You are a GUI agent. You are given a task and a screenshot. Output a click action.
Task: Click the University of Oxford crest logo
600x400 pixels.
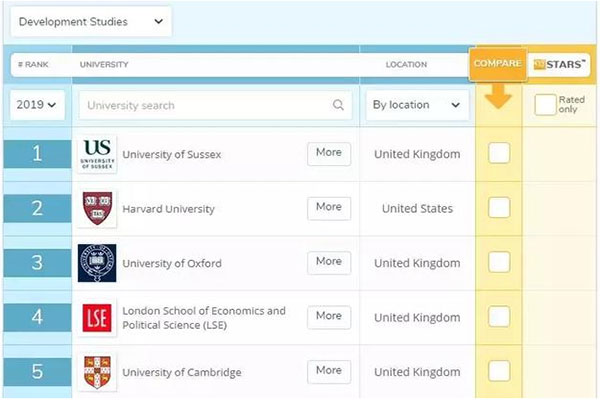click(97, 263)
